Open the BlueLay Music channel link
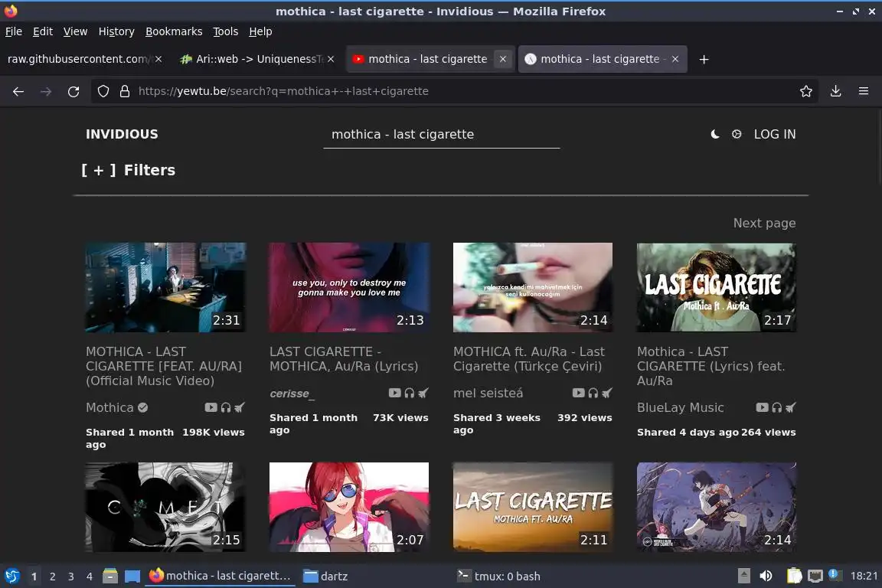Image resolution: width=882 pixels, height=588 pixels. click(680, 407)
